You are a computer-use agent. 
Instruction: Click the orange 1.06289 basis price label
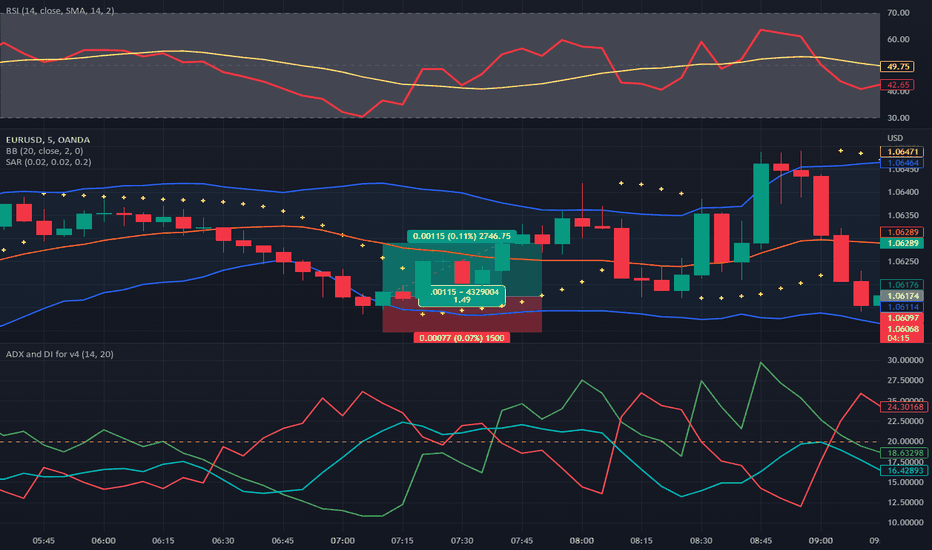pyautogui.click(x=902, y=232)
